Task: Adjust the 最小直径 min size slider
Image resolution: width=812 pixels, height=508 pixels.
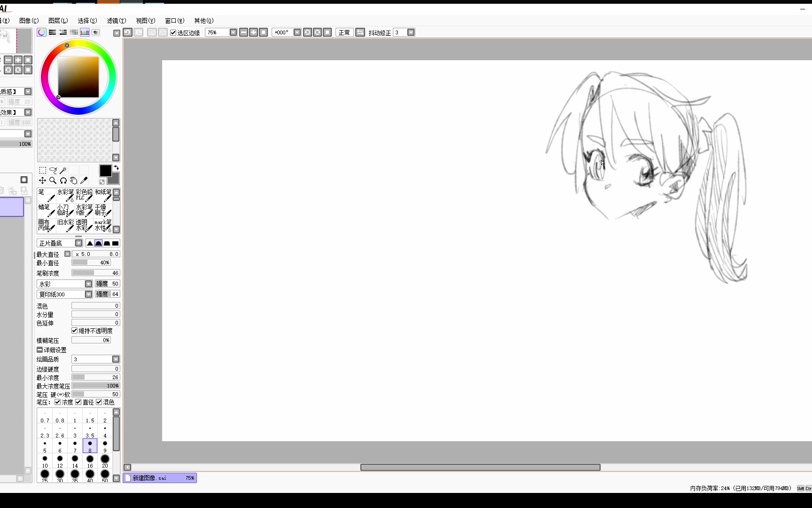Action: (92, 262)
